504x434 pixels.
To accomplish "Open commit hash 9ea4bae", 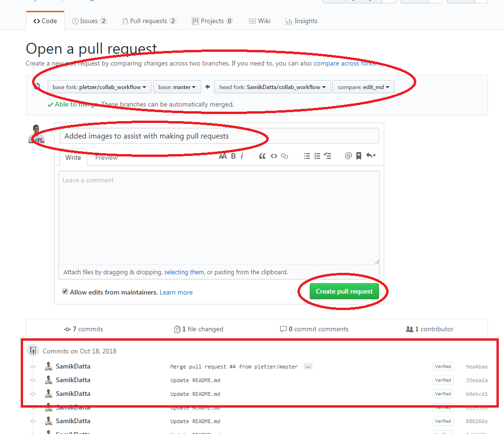I will tap(477, 367).
